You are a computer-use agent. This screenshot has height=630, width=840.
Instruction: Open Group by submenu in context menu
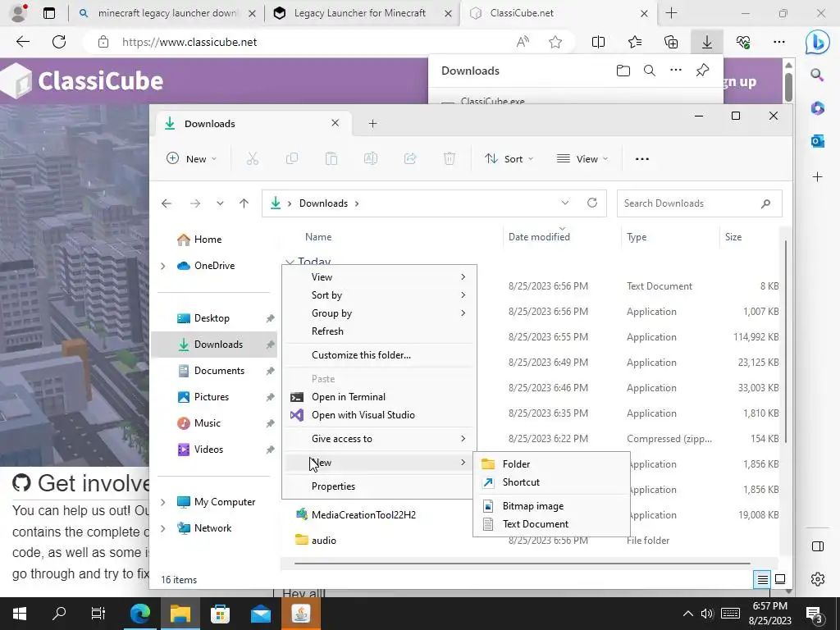click(379, 313)
